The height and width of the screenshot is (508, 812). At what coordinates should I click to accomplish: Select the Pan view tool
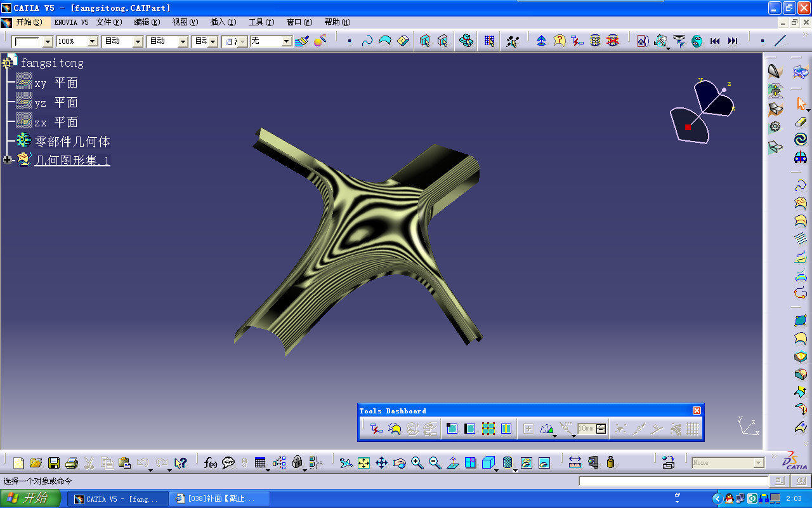coord(381,463)
